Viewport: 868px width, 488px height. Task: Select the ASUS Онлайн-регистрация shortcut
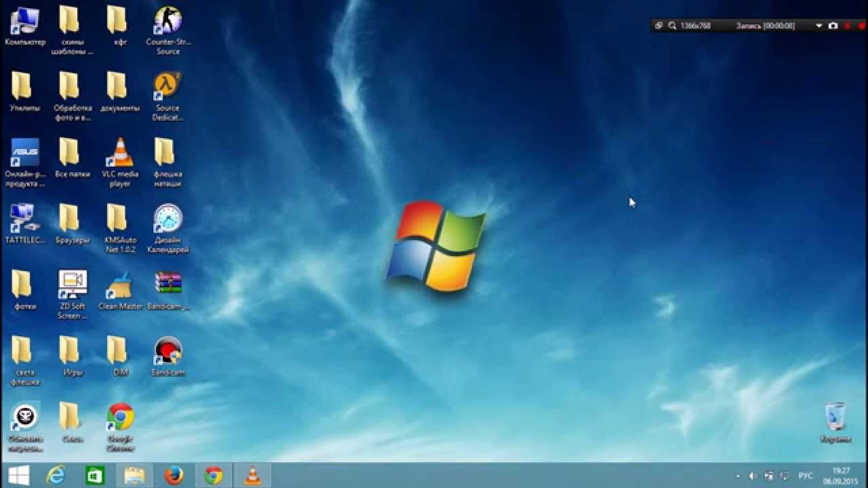pyautogui.click(x=25, y=163)
